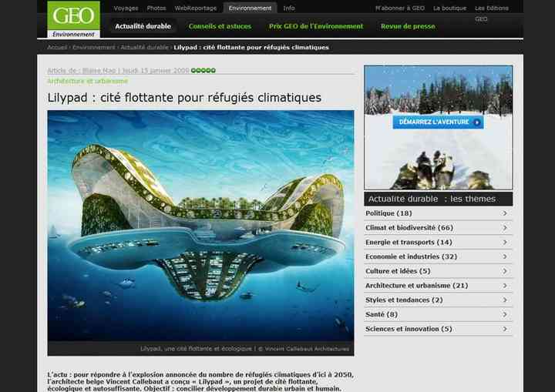
Task: Click the Accueil breadcrumb link
Action: pos(57,47)
